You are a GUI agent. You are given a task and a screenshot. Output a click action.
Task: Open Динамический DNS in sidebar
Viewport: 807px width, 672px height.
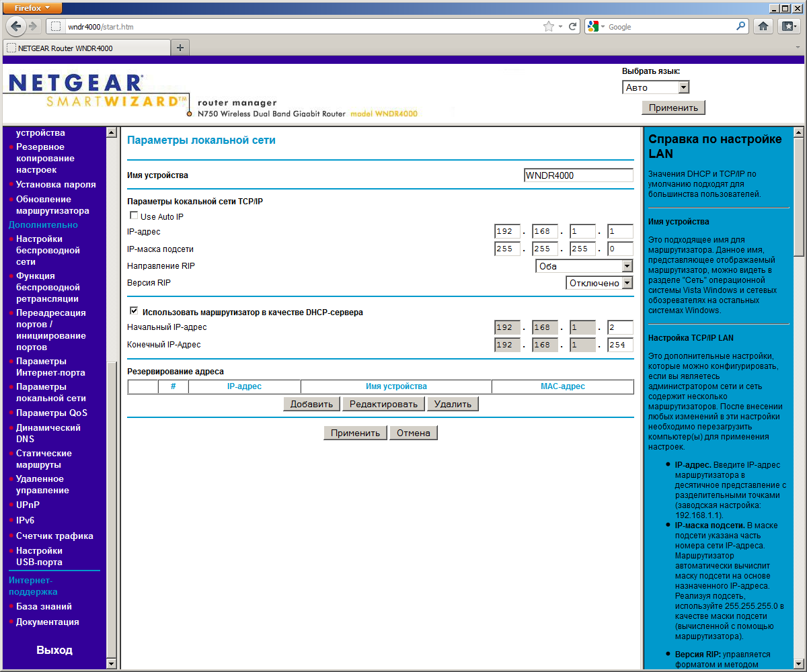click(48, 433)
